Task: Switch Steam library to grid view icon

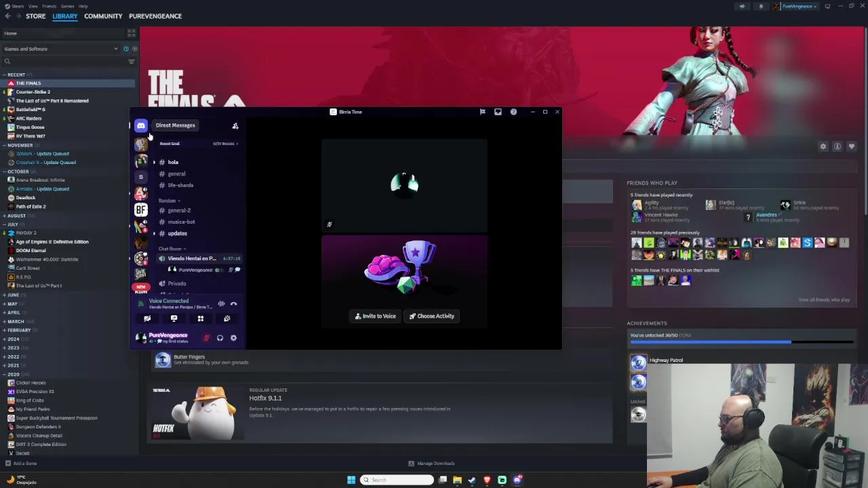Action: click(132, 33)
